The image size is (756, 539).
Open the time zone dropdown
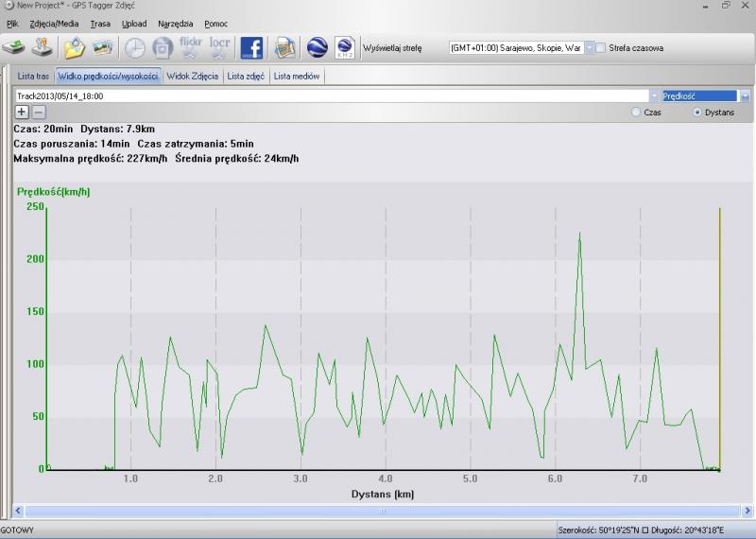point(589,47)
